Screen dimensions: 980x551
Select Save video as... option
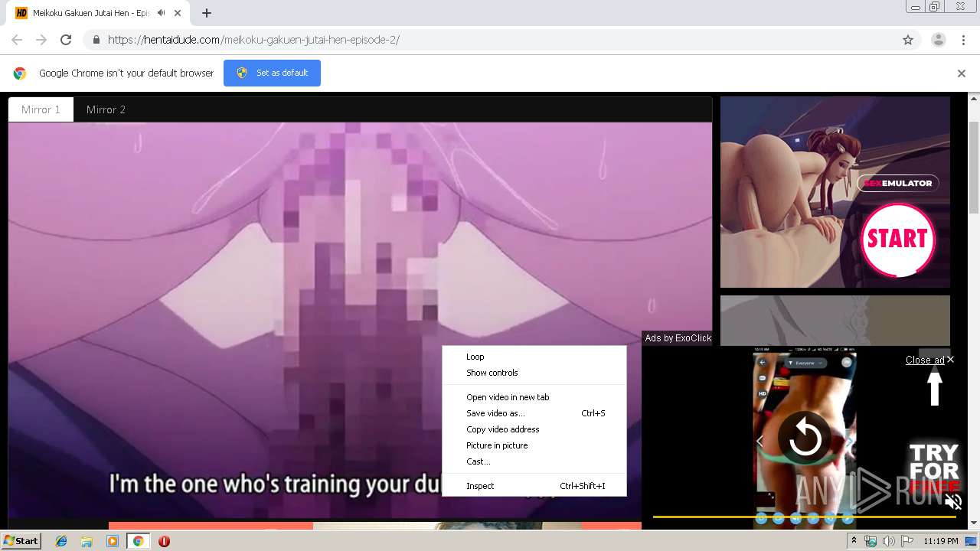tap(534, 413)
